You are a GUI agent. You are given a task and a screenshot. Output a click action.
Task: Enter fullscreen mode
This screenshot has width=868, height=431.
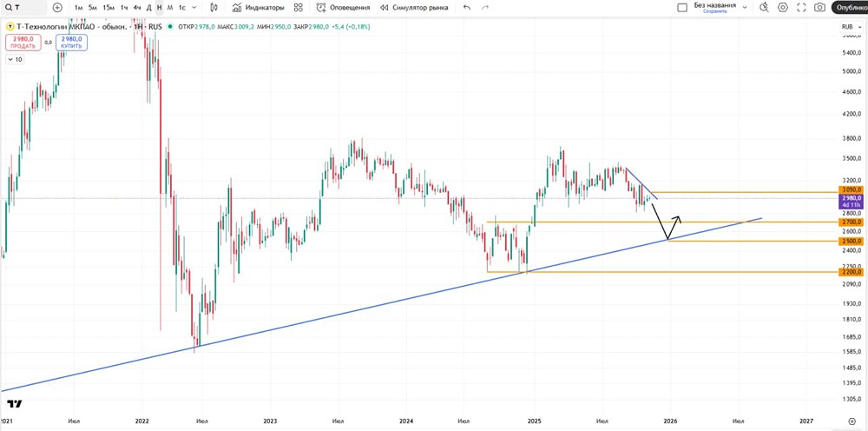(x=801, y=8)
